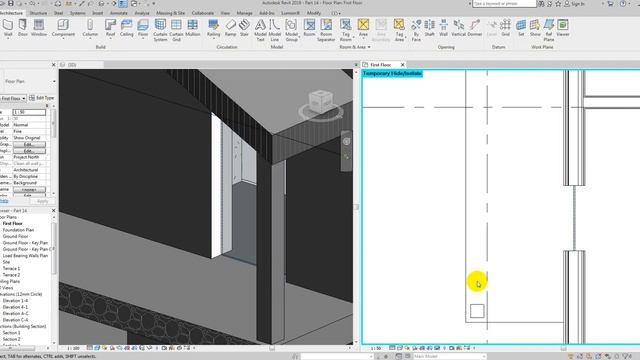Select the By Face opening tool
This screenshot has height=360, width=640.
pyautogui.click(x=416, y=30)
